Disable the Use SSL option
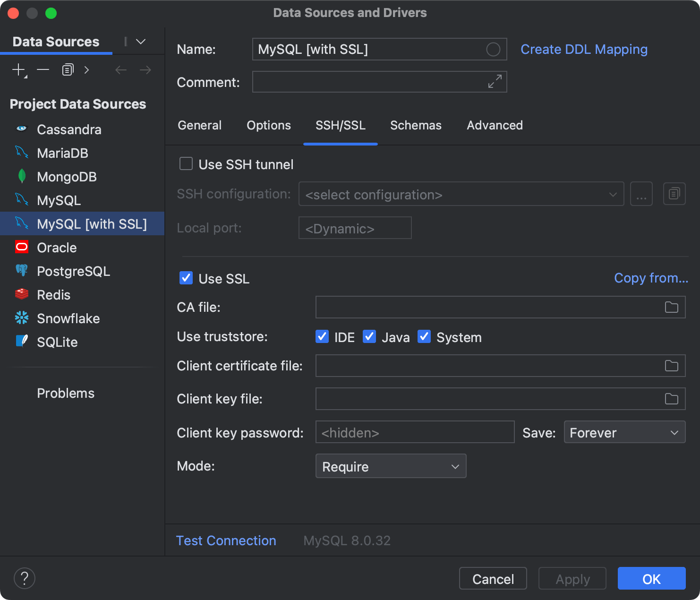The width and height of the screenshot is (700, 600). [x=186, y=278]
